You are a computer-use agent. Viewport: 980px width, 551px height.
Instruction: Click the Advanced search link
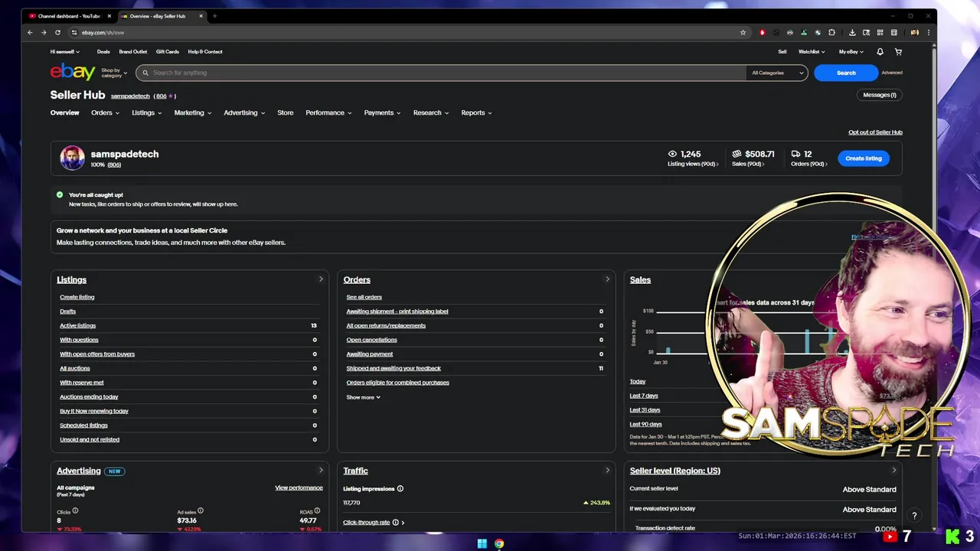pyautogui.click(x=892, y=73)
